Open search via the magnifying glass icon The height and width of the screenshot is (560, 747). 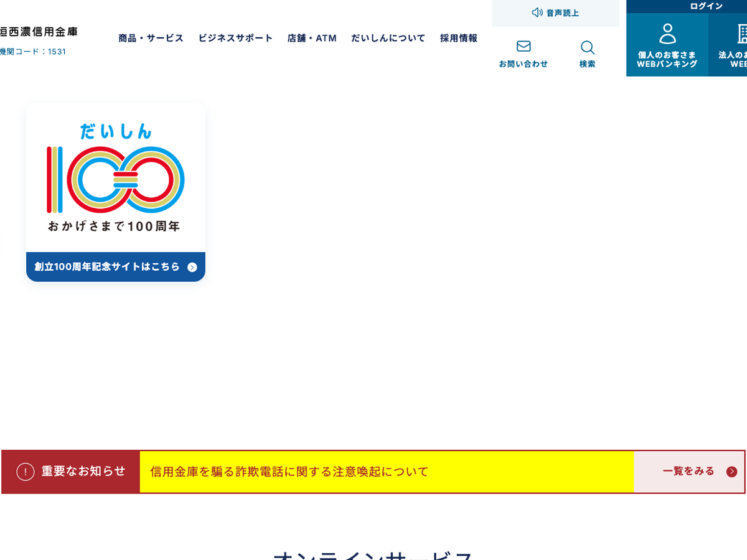tap(587, 48)
